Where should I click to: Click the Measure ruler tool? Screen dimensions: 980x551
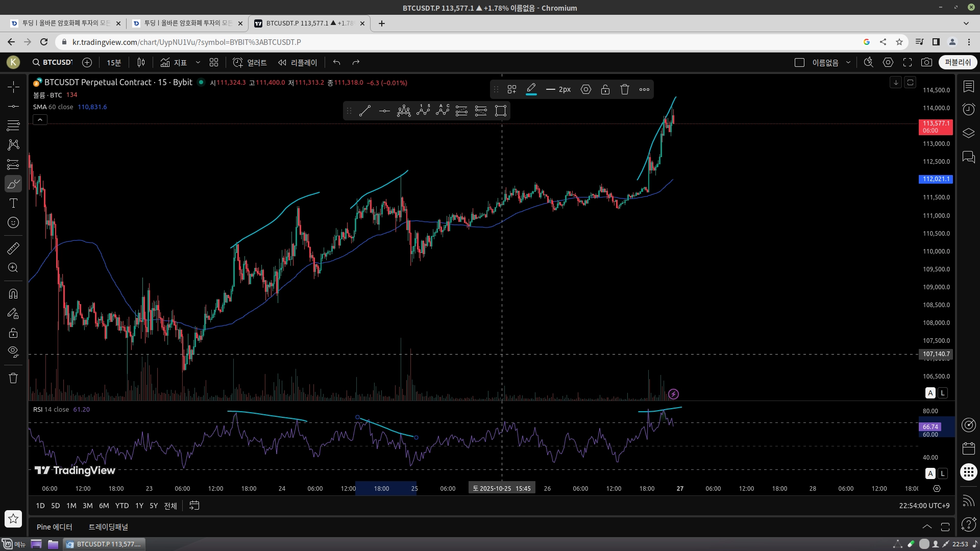click(x=13, y=248)
